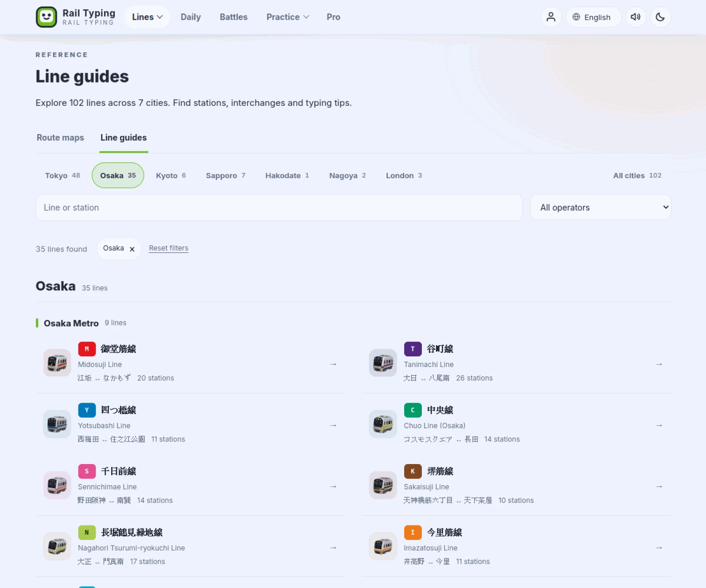706x588 pixels.
Task: Filter by Kyoto city chip
Action: point(171,176)
